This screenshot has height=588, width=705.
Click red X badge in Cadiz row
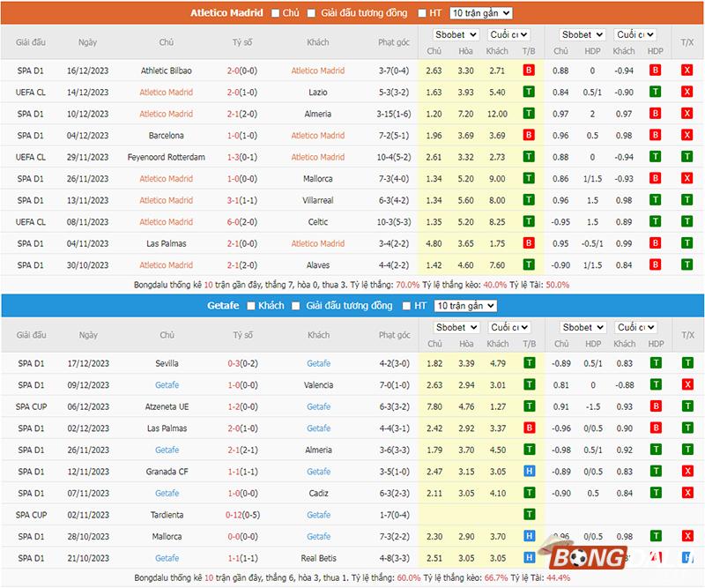(x=686, y=494)
